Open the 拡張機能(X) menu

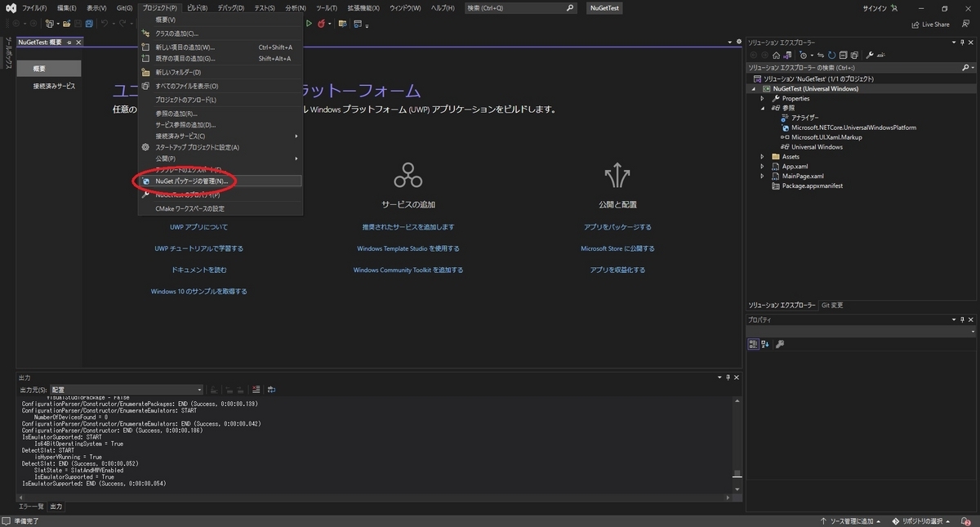coord(363,7)
